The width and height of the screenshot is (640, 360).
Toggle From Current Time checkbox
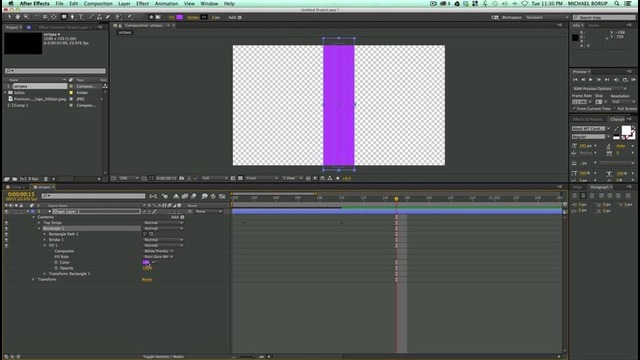(575, 109)
